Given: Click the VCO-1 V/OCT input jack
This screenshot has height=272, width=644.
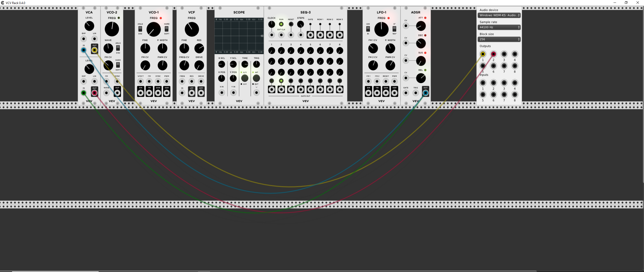Looking at the screenshot, I should click(141, 81).
